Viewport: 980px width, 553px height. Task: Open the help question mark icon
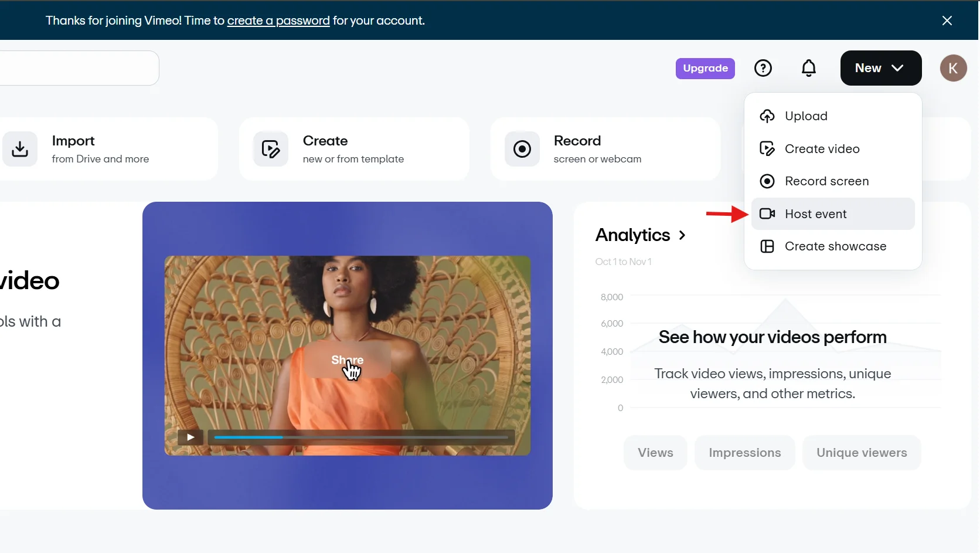(x=763, y=68)
